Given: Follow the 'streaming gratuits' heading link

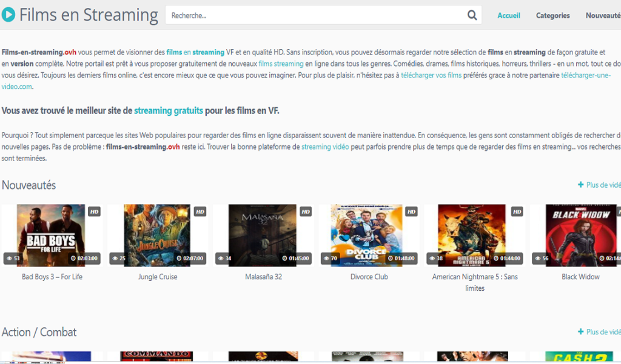Looking at the screenshot, I should pyautogui.click(x=169, y=111).
